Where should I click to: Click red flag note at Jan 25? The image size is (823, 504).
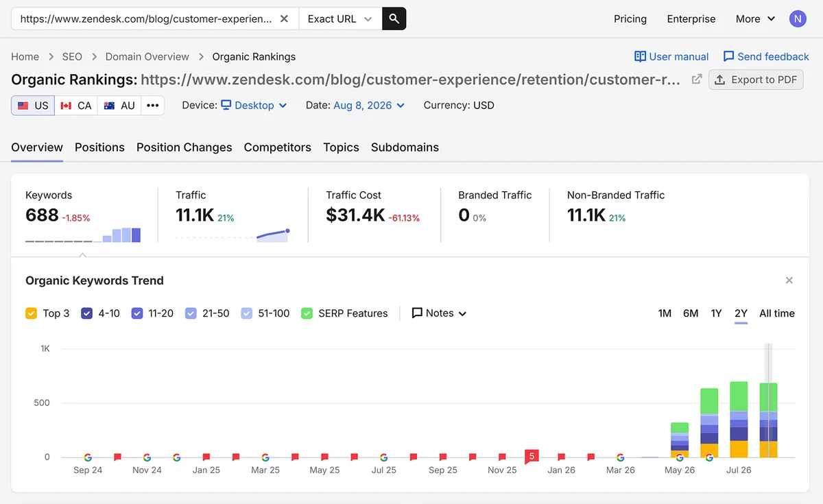[206, 457]
